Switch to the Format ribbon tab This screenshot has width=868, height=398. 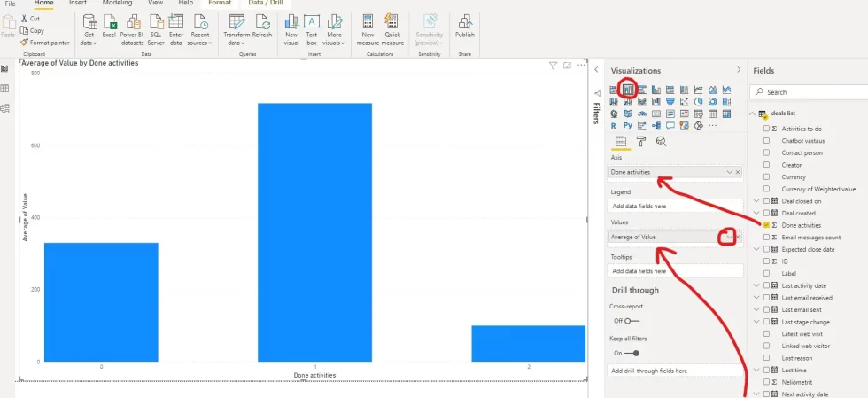[220, 4]
